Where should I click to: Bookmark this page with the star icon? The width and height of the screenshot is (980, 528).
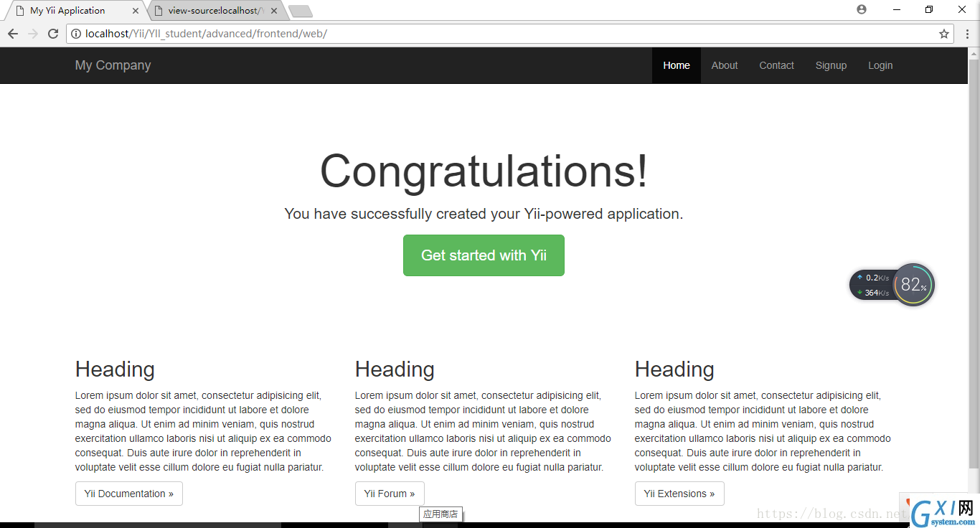point(944,34)
